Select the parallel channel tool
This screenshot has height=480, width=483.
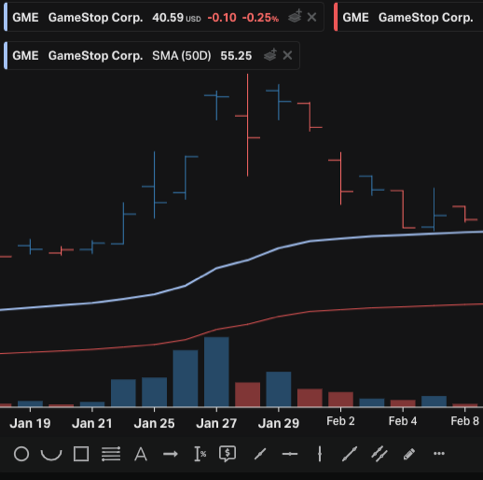tap(379, 454)
